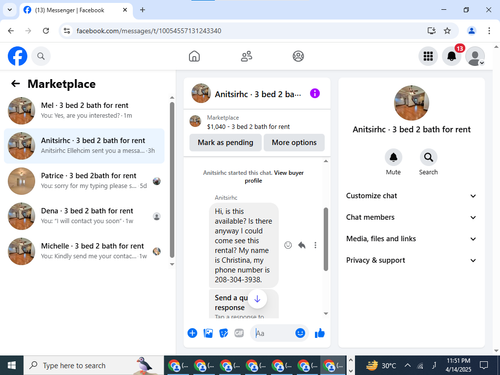Choose a sticker icon in composer
The height and width of the screenshot is (375, 500).
point(223,333)
